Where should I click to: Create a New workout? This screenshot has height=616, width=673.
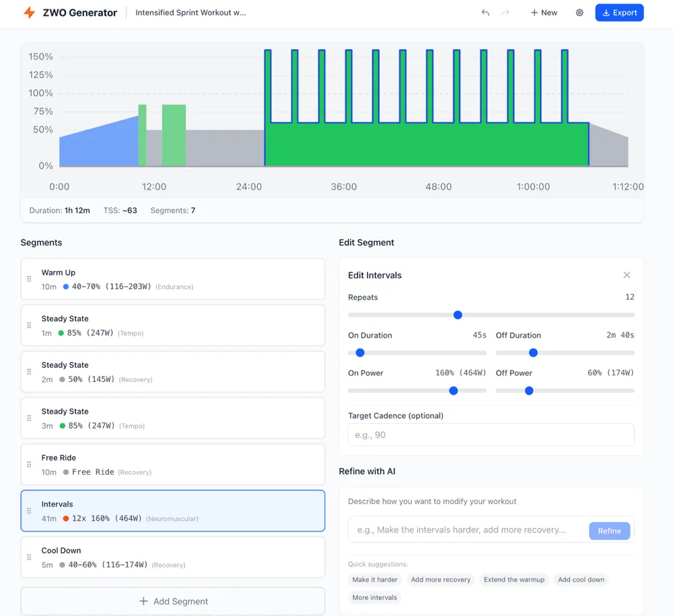click(x=544, y=12)
